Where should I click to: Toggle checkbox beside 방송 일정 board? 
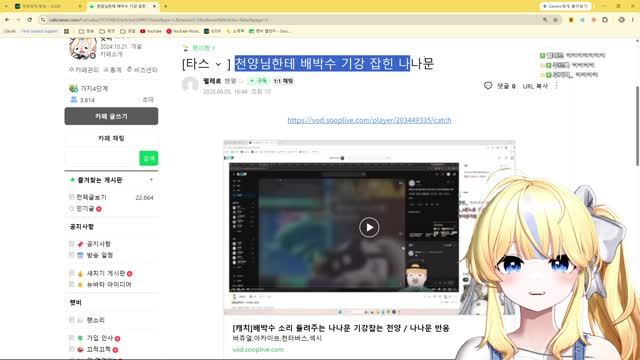(x=71, y=255)
